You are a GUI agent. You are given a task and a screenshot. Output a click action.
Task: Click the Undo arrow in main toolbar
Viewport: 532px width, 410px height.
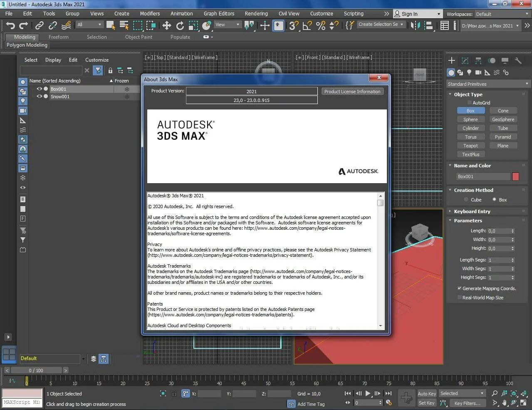tap(10, 25)
